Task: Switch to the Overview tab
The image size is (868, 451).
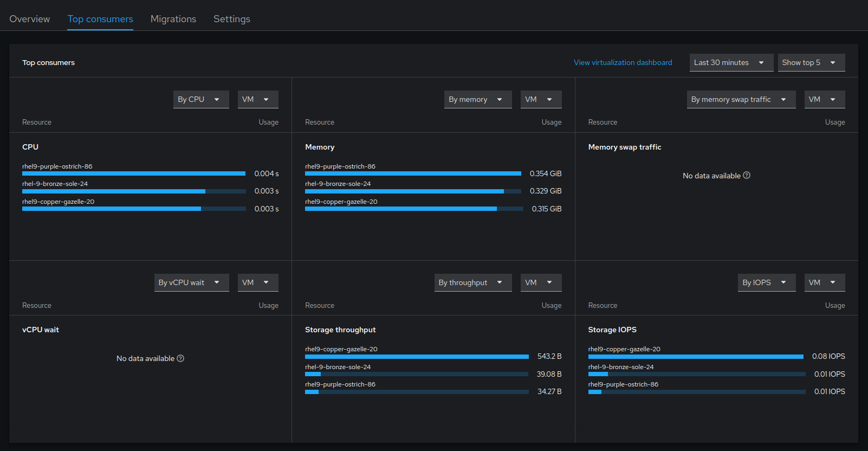Action: 30,19
